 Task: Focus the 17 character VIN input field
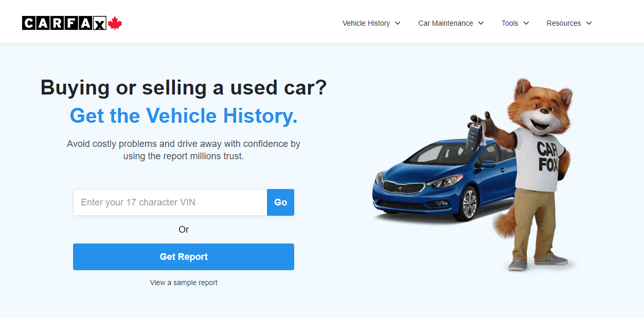170,202
